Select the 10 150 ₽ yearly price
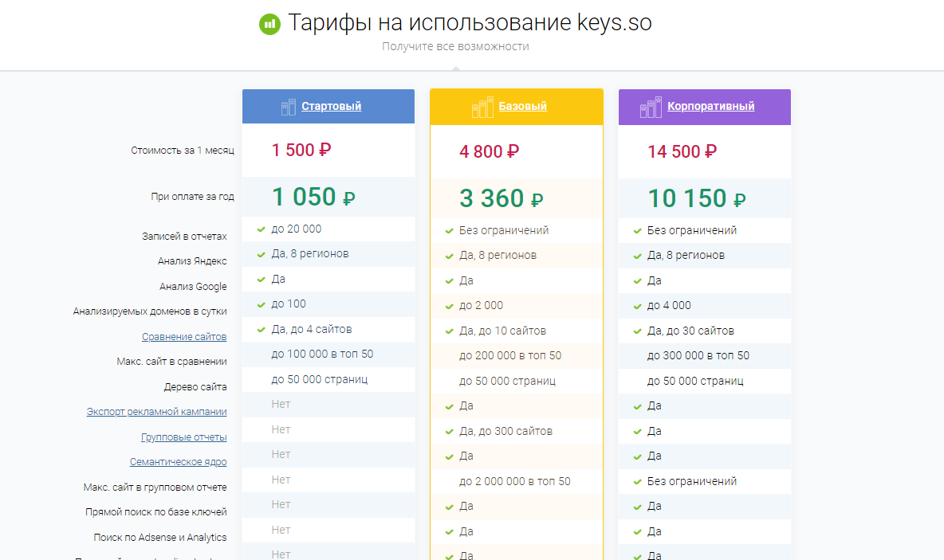Screen dimensions: 944x560 point(697,198)
